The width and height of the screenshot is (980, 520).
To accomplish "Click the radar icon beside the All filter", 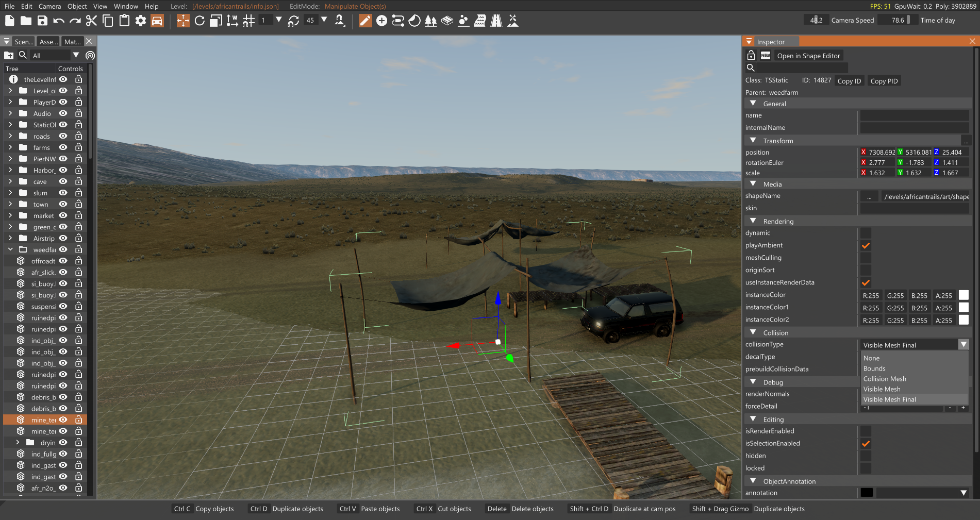I will pyautogui.click(x=90, y=55).
